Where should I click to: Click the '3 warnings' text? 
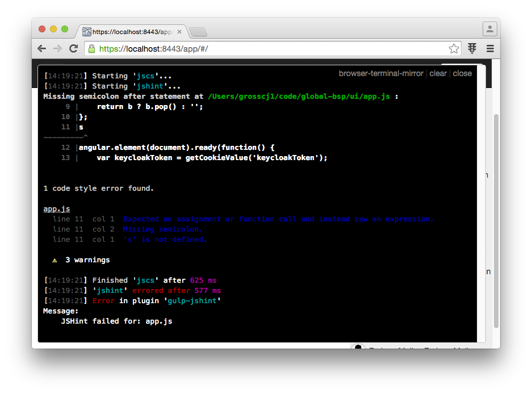87,260
